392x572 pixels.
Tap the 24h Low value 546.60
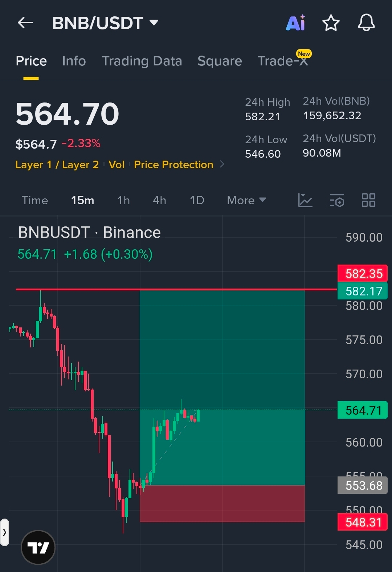[263, 154]
